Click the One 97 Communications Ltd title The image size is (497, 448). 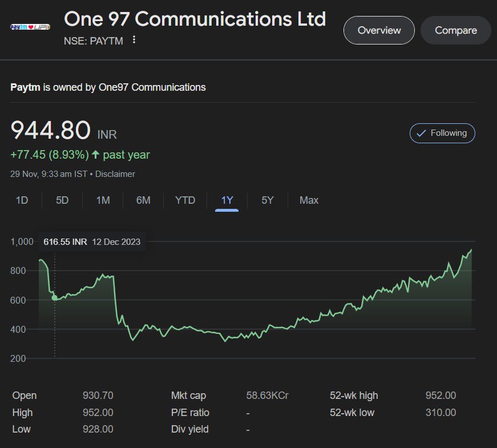[195, 19]
